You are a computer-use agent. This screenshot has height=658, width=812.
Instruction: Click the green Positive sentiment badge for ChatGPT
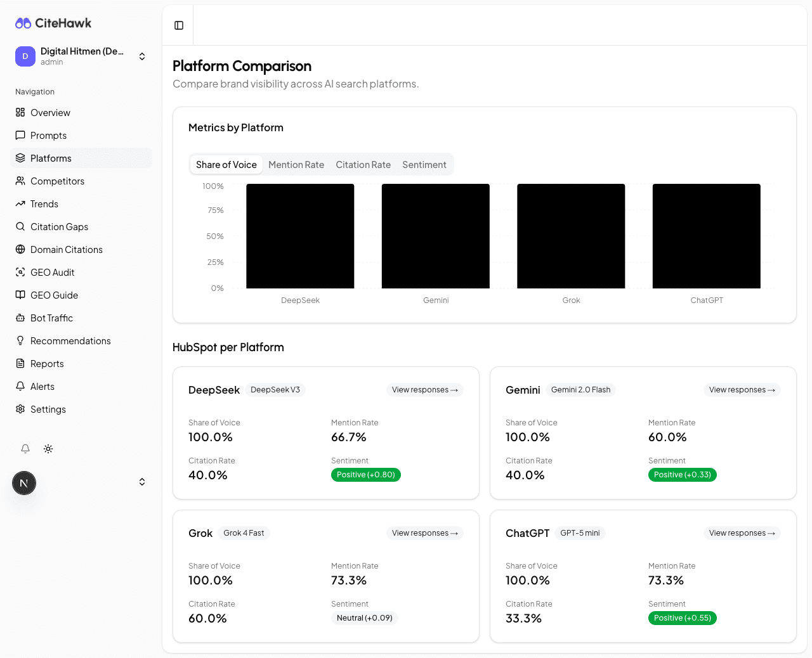tap(682, 617)
